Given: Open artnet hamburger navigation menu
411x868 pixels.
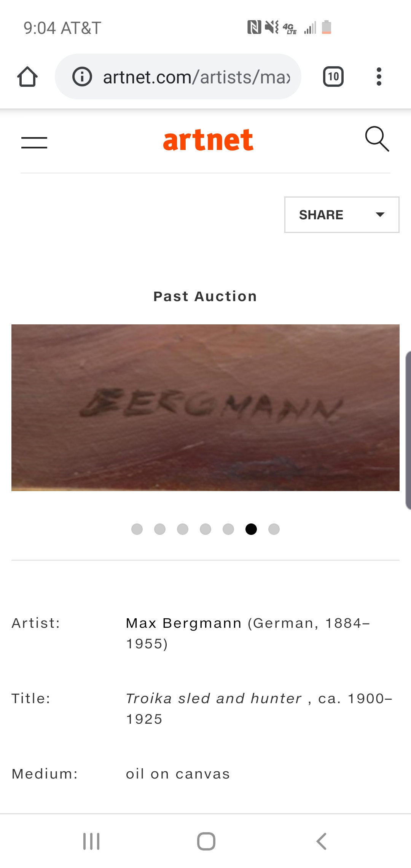Looking at the screenshot, I should (x=34, y=142).
